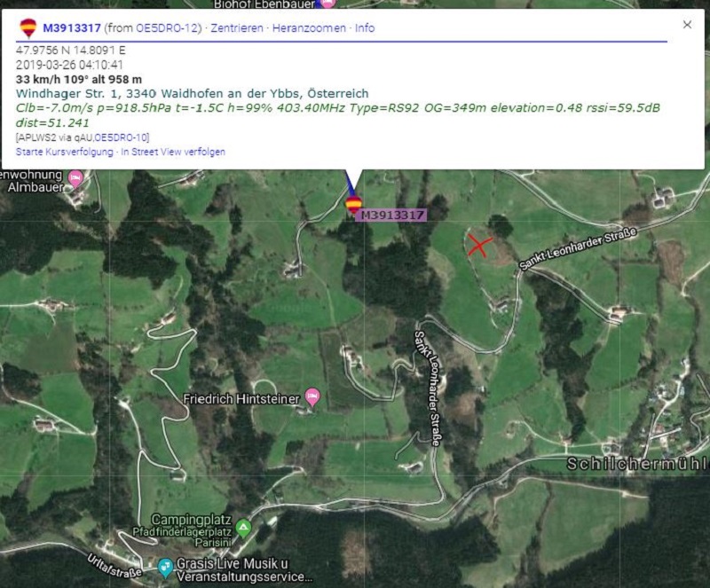Click the balloon marker on the map
This screenshot has width=710, height=588.
(x=353, y=205)
